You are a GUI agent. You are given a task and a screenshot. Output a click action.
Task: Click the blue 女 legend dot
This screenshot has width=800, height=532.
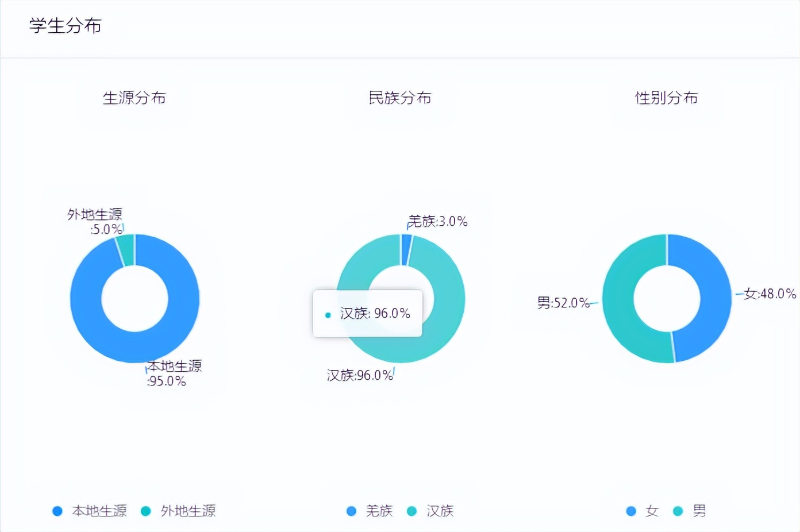click(631, 511)
